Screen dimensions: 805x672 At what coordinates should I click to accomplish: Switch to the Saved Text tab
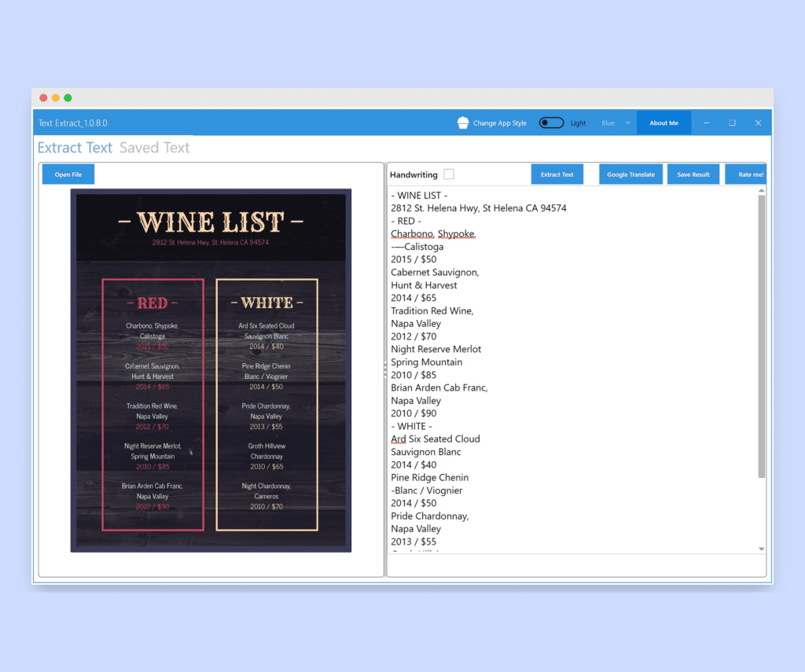point(155,148)
